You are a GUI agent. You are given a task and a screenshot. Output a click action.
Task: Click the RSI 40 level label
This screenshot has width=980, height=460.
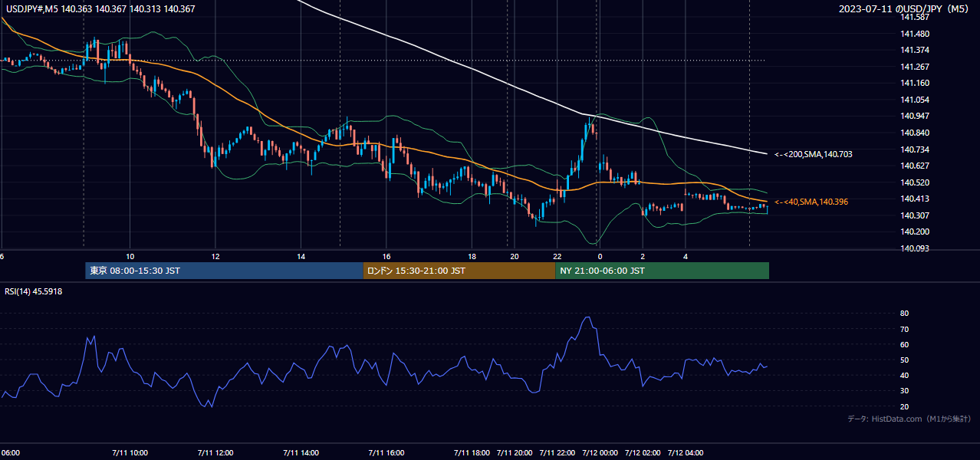[x=904, y=375]
